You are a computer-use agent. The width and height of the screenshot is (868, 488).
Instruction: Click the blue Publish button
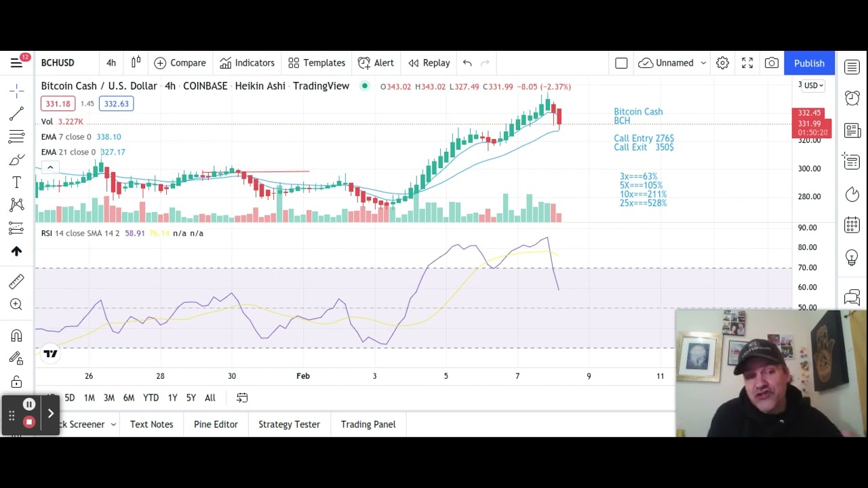809,63
